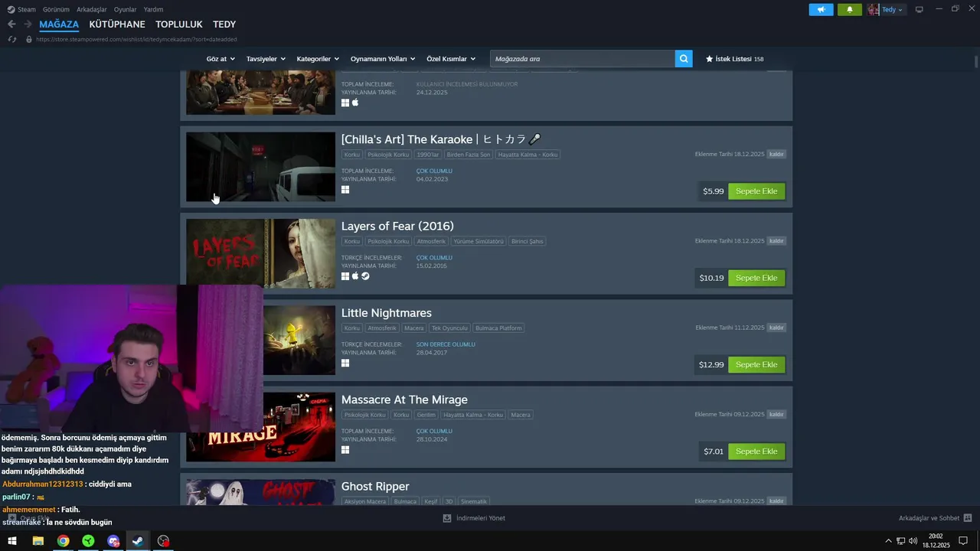Select the Psikolojik Korku tag on The Karaoke
Image resolution: width=980 pixels, height=551 pixels.
(388, 155)
